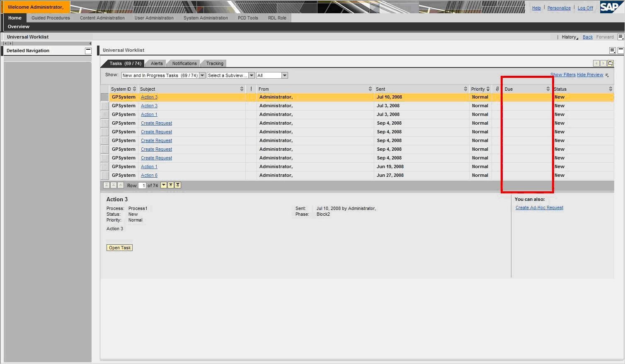
Task: Click the Hide Preview link
Action: coord(590,75)
